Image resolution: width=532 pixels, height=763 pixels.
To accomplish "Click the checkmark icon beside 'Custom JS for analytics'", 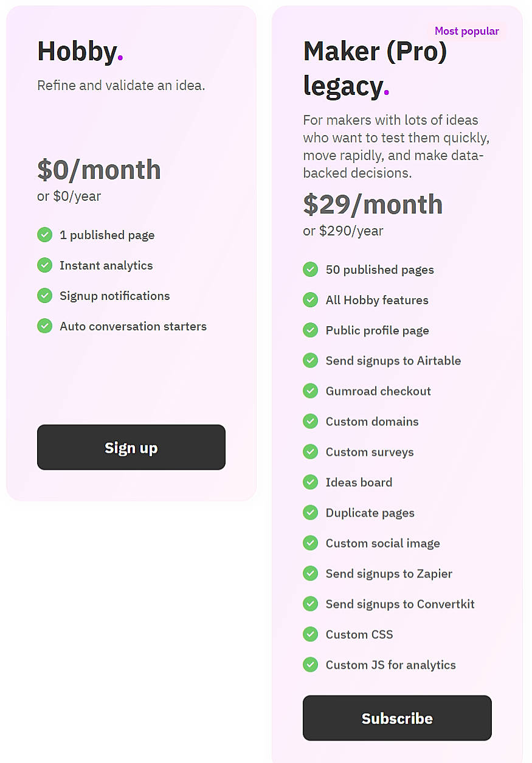I will 310,664.
